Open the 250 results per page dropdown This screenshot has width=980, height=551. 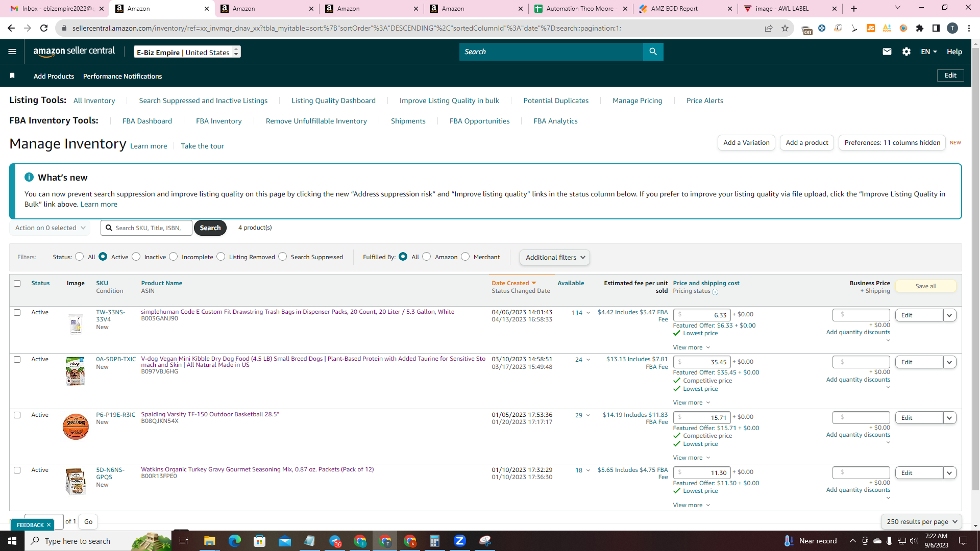pos(921,521)
